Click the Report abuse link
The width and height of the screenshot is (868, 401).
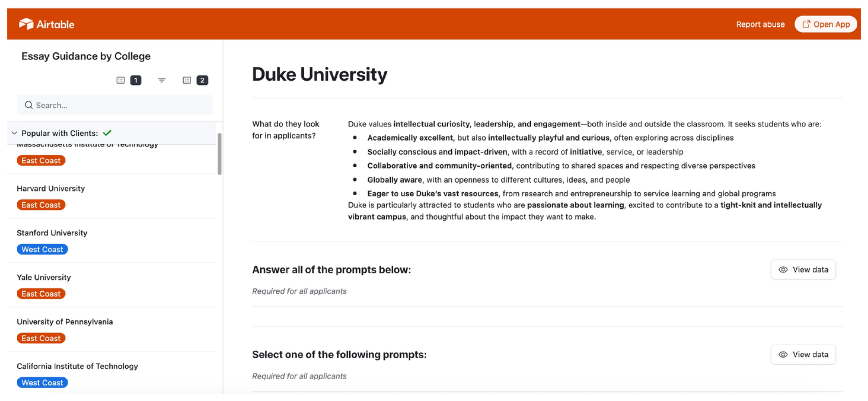[x=760, y=24]
